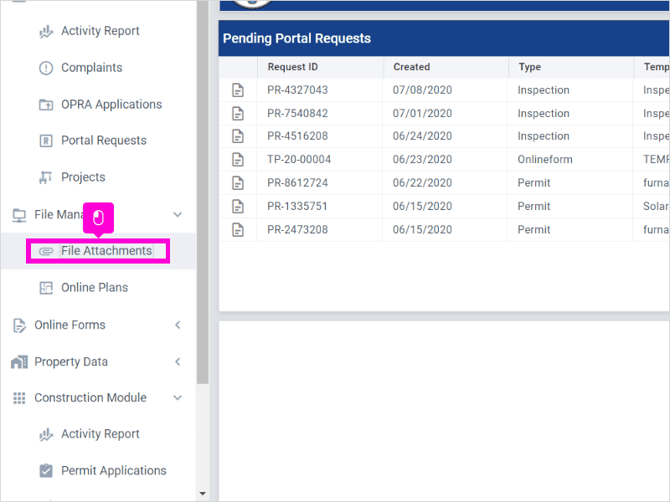670x502 pixels.
Task: Open Activity Report at top of sidebar
Action: click(100, 31)
